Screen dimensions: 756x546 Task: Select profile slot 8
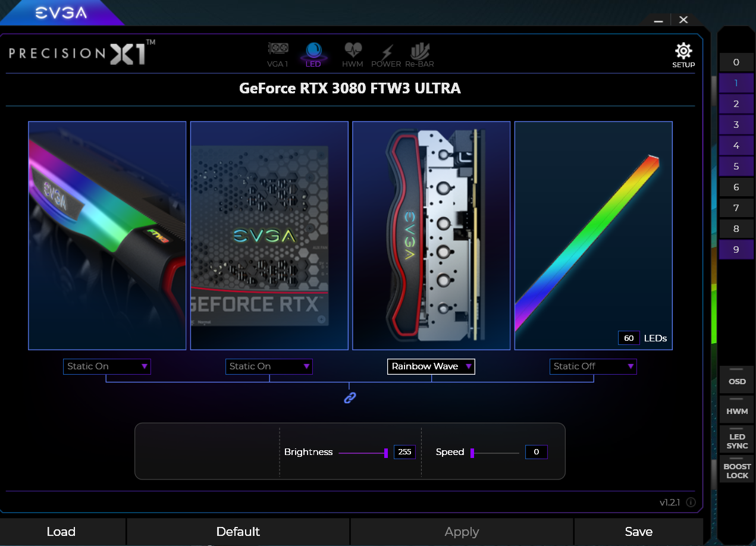[736, 229]
